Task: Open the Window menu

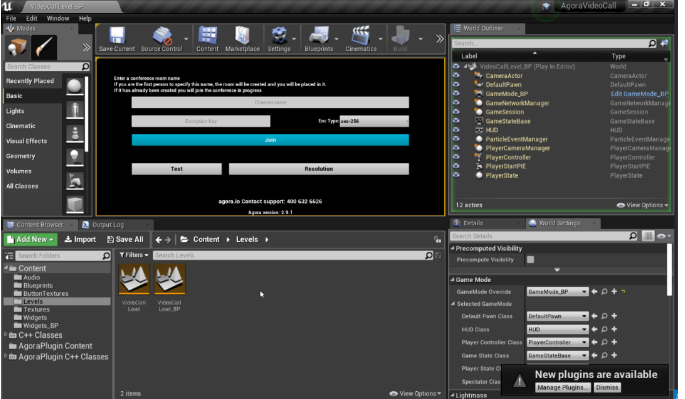Action: click(58, 18)
